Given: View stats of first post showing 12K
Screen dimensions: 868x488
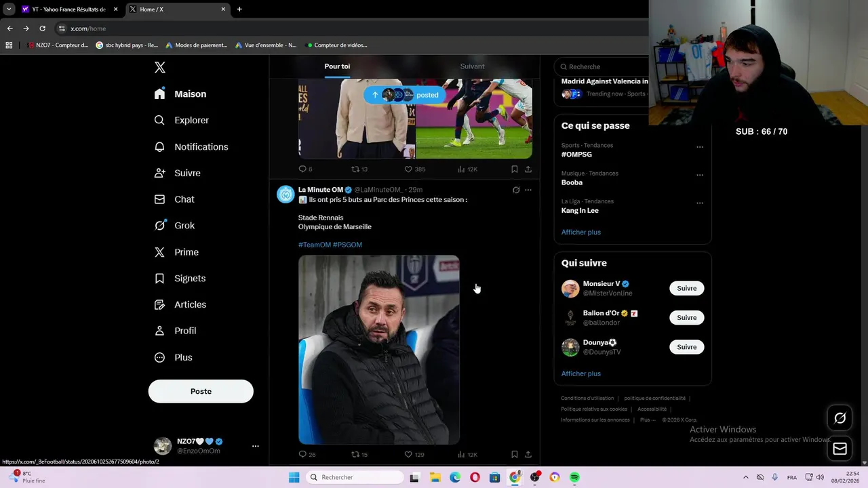Looking at the screenshot, I should click(467, 169).
